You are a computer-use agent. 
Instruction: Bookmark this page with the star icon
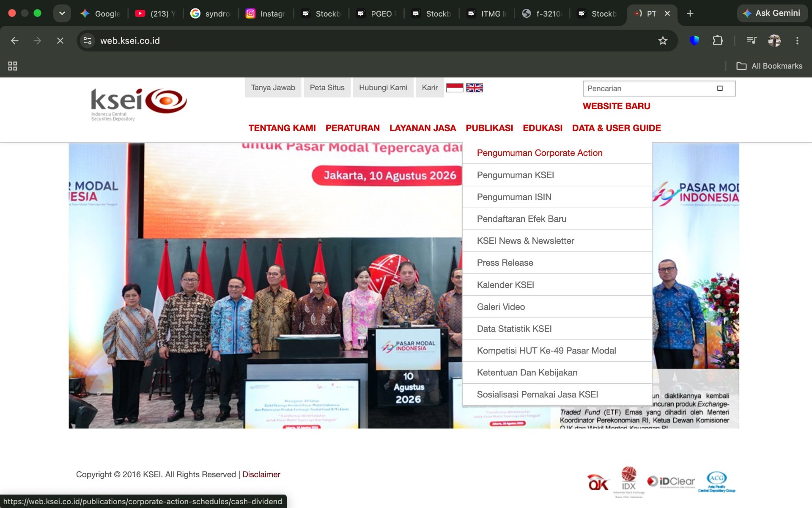[663, 41]
